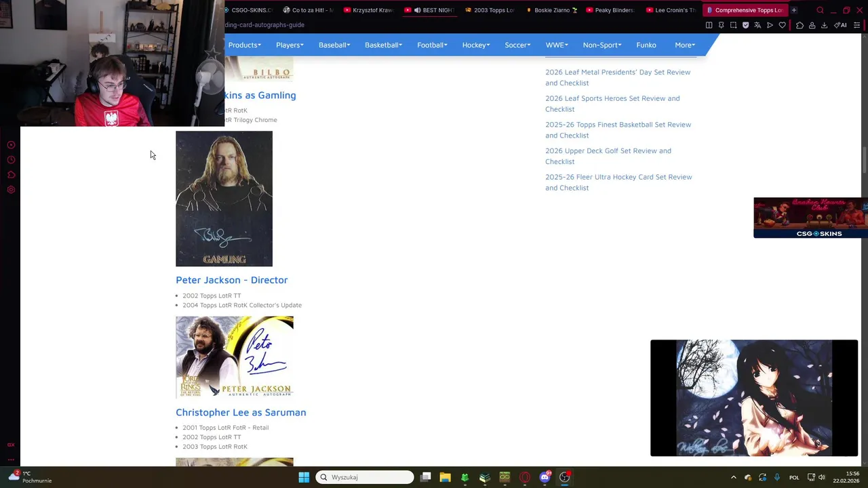This screenshot has width=868, height=488.
Task: Switch to Lee Cronin's tab
Action: tap(671, 10)
